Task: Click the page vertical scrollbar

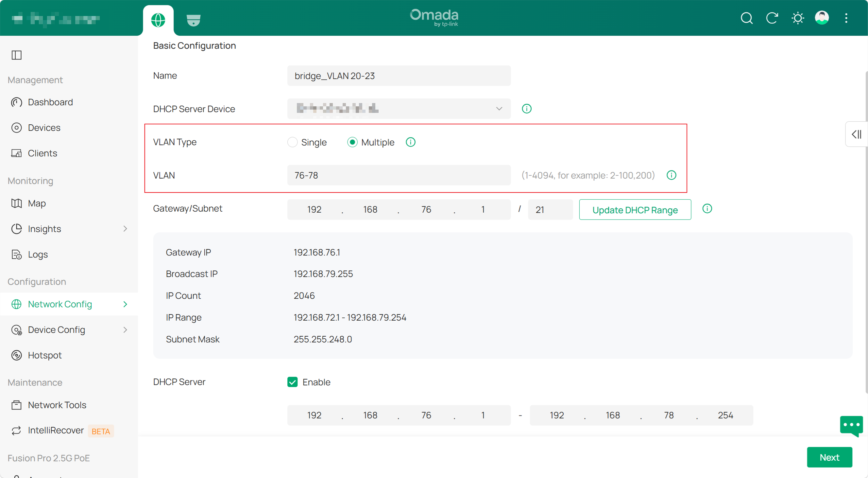Action: 866,233
